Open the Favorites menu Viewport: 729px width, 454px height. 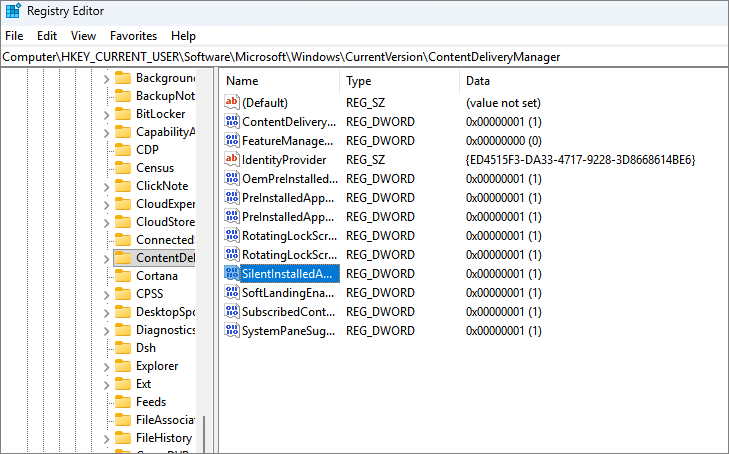point(133,35)
